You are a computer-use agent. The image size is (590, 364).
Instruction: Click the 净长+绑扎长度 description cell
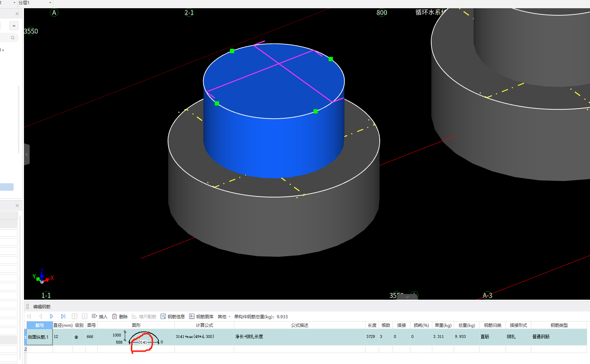click(299, 337)
